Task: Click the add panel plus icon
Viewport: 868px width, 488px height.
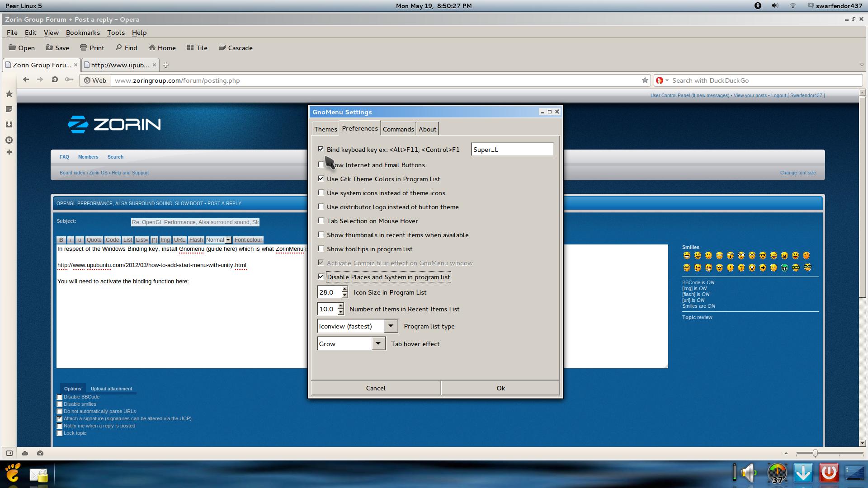Action: click(x=9, y=152)
